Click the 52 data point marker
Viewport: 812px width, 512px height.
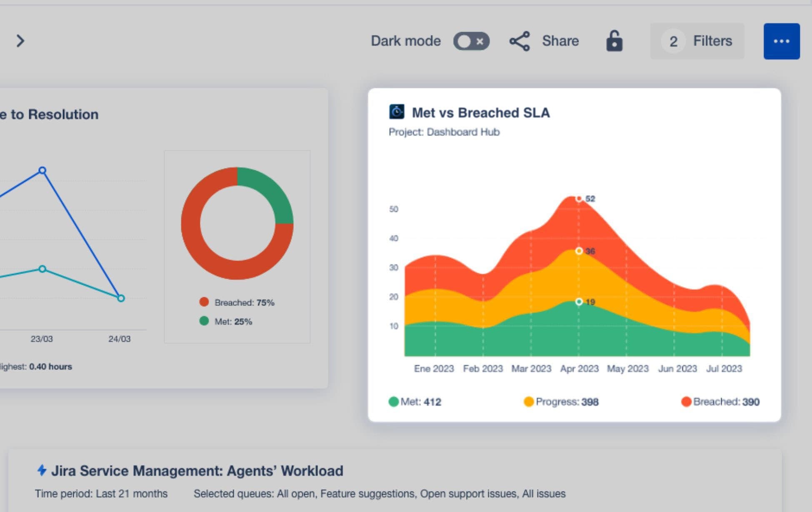click(579, 199)
